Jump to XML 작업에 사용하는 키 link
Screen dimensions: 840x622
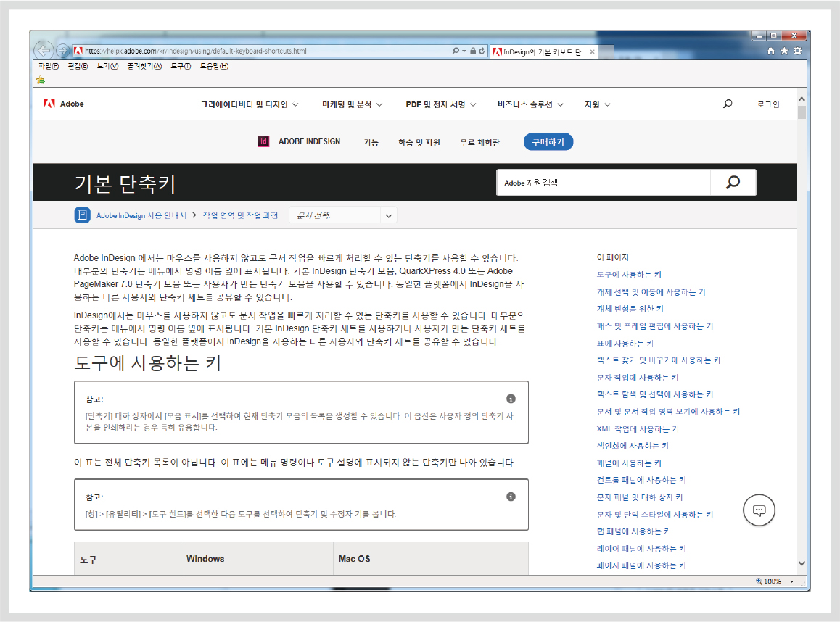638,428
